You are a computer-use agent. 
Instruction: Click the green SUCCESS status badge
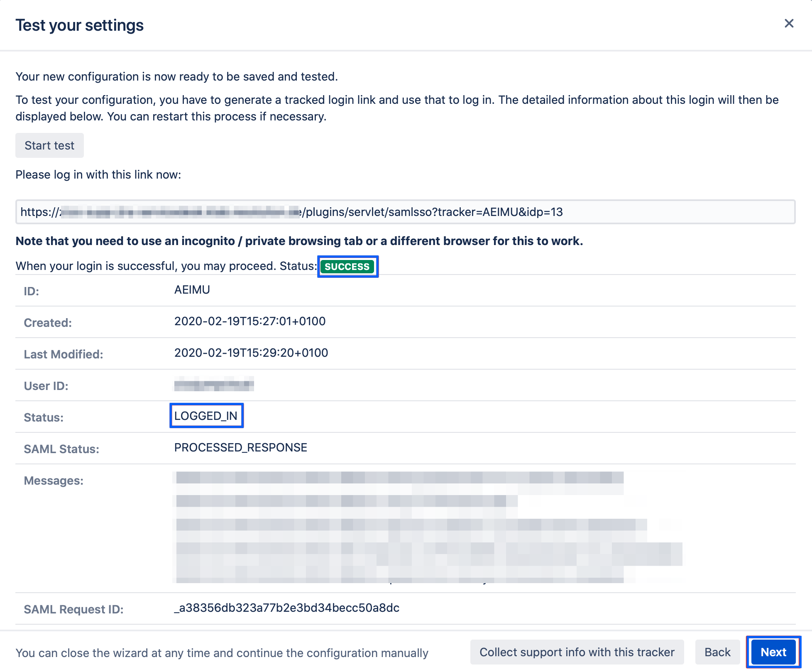click(347, 267)
